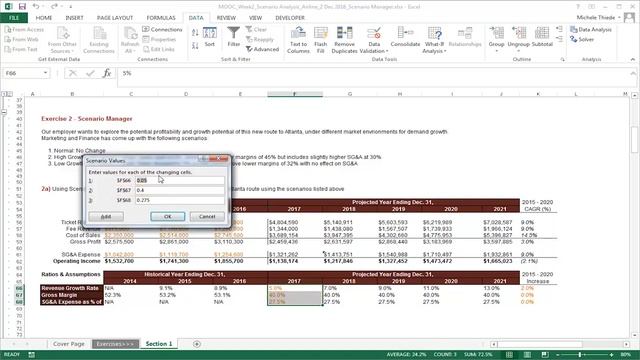Switch to FORMULAS ribbon tab
Viewport: 640px width, 360px height.
point(161,18)
